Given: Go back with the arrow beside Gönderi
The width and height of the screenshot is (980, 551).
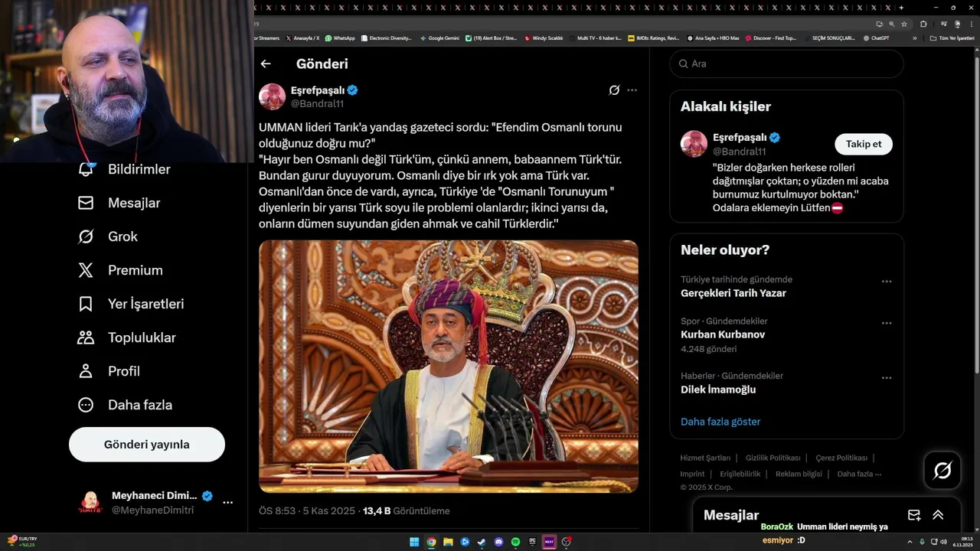Looking at the screenshot, I should tap(266, 64).
